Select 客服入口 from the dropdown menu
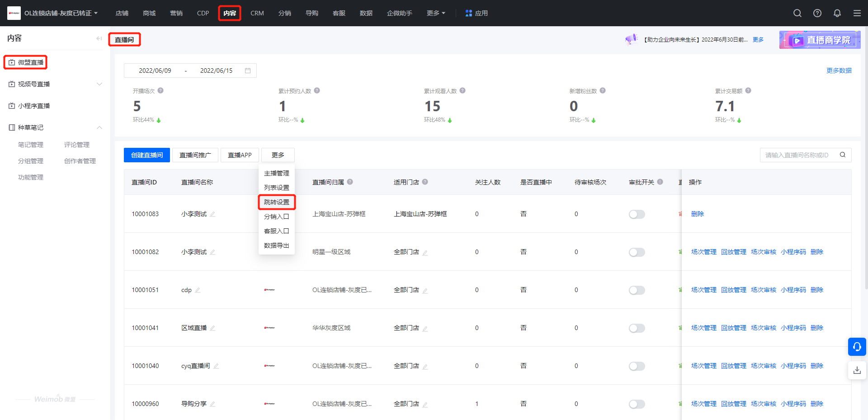The height and width of the screenshot is (420, 868). pyautogui.click(x=277, y=231)
